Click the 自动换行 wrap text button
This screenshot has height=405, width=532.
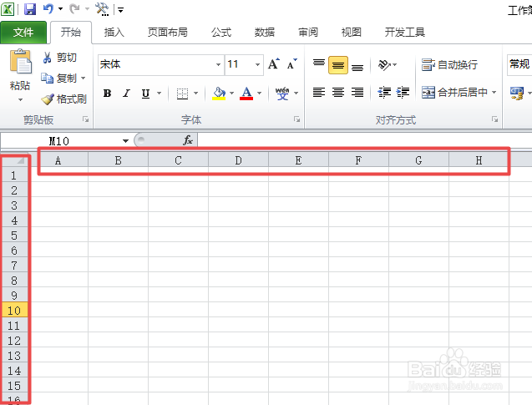click(449, 64)
